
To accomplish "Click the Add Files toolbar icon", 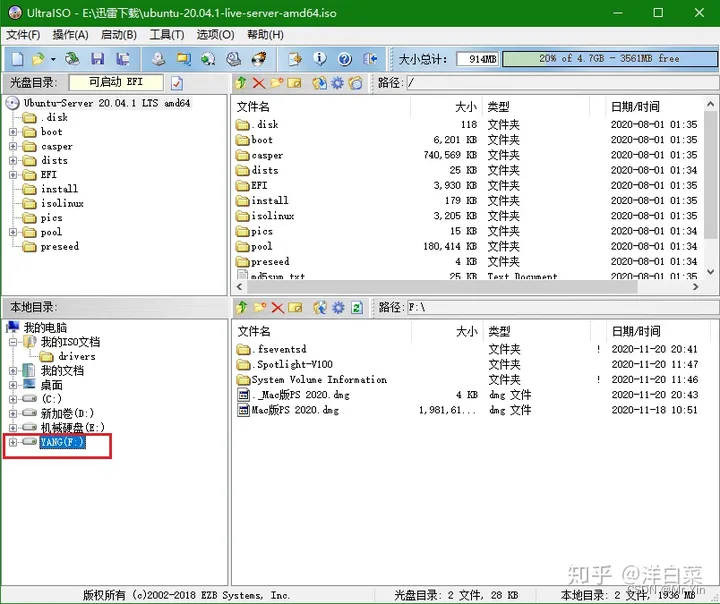I will pos(295,59).
